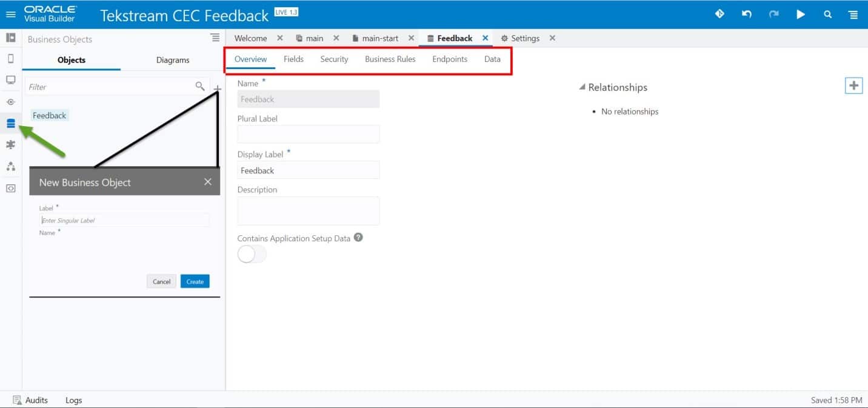Click Create in New Business Object dialog

click(195, 281)
